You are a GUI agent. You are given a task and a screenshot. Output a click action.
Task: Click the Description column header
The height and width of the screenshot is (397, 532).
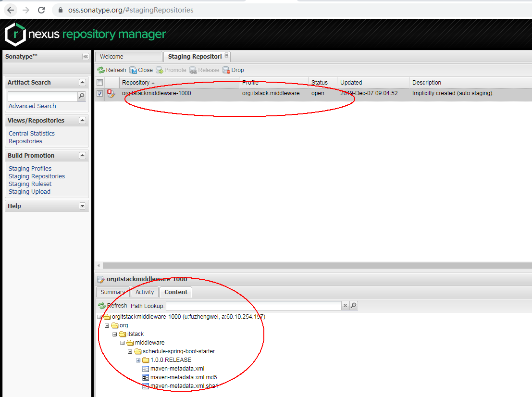click(470, 83)
